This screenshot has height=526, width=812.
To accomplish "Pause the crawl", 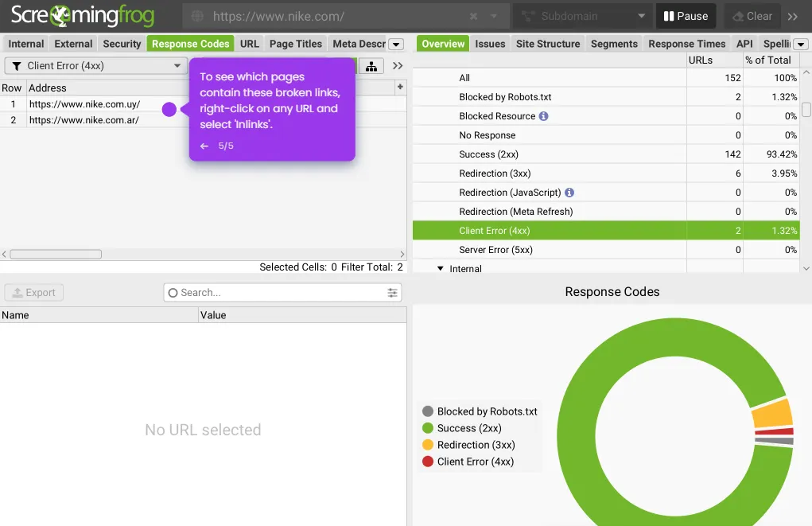I will 686,16.
